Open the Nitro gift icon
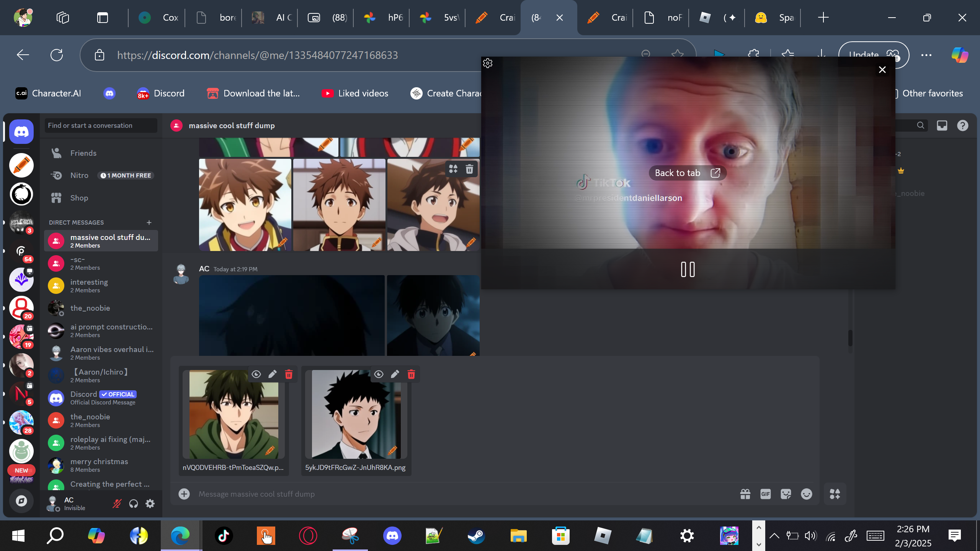The width and height of the screenshot is (980, 551). 745,494
